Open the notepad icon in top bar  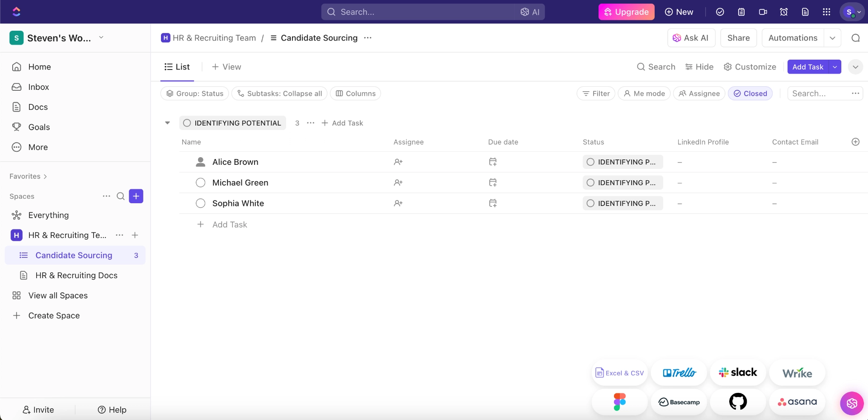coord(741,12)
